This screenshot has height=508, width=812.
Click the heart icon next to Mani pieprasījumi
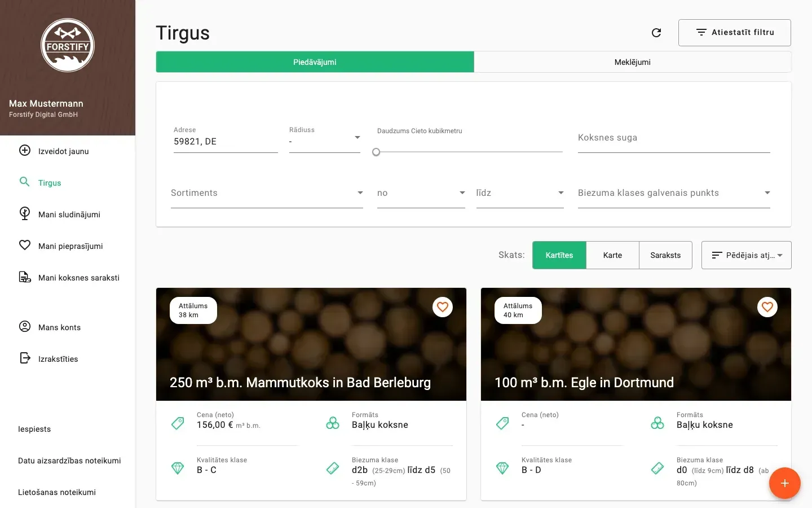click(25, 245)
